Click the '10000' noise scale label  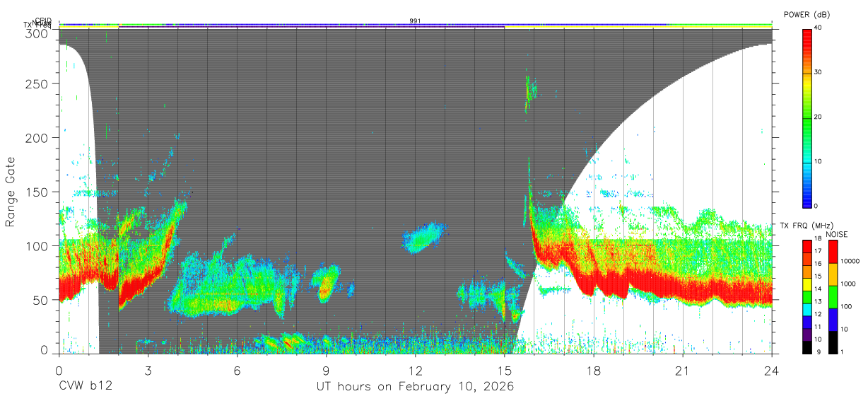(x=851, y=261)
